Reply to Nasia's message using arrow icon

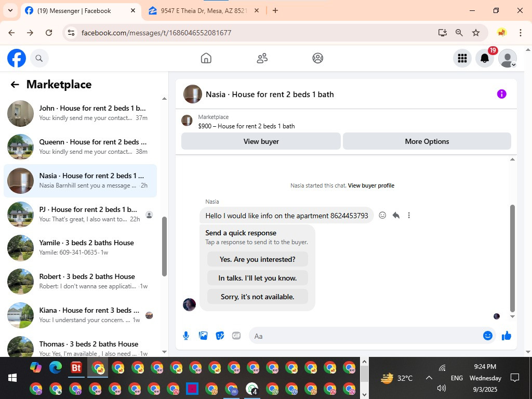coord(395,215)
